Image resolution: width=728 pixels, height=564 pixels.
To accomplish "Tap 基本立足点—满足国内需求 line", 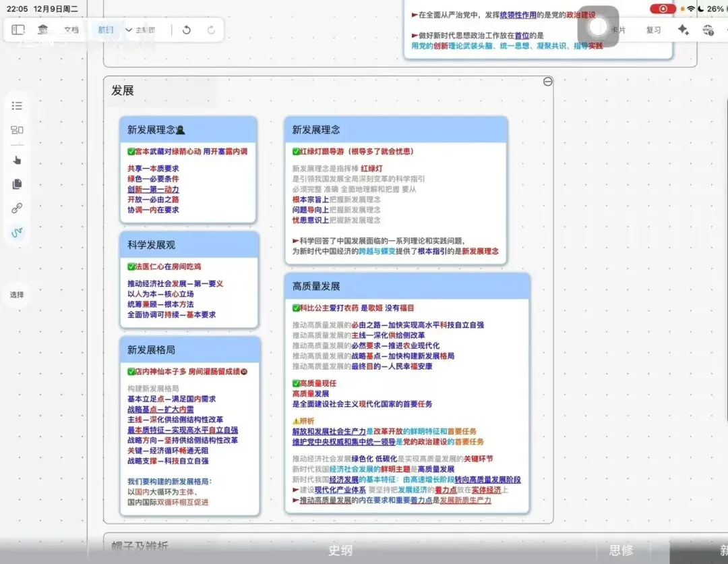I will coord(172,399).
